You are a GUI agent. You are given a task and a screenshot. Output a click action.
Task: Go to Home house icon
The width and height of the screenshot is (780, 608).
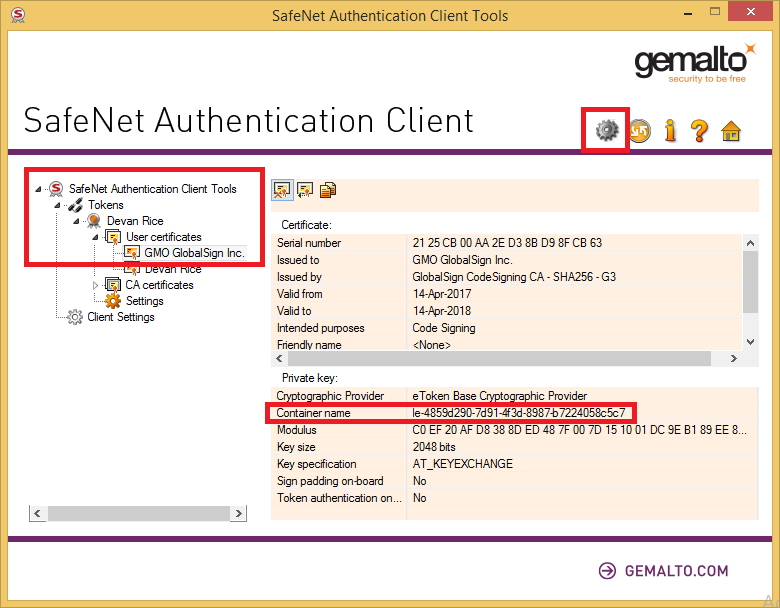(731, 131)
